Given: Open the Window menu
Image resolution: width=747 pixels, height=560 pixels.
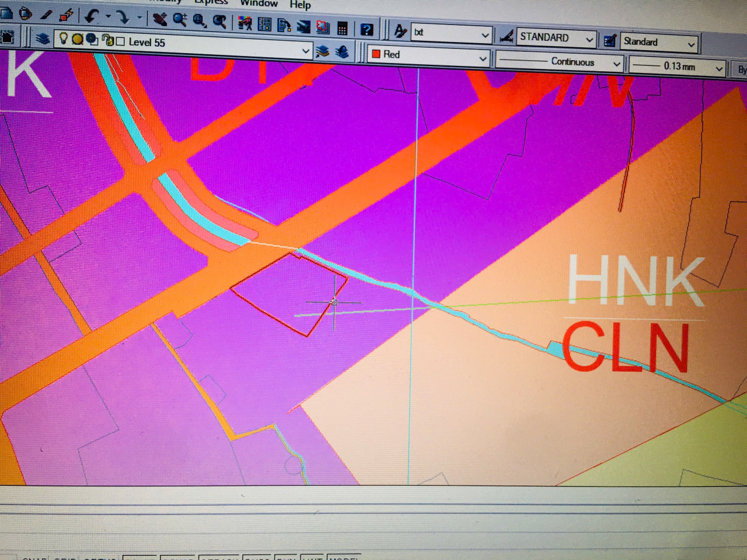Looking at the screenshot, I should [259, 3].
